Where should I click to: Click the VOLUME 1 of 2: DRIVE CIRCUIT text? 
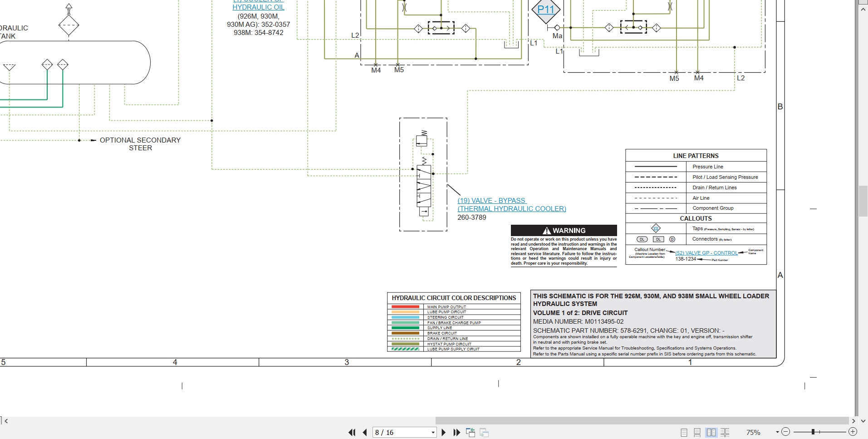[580, 313]
